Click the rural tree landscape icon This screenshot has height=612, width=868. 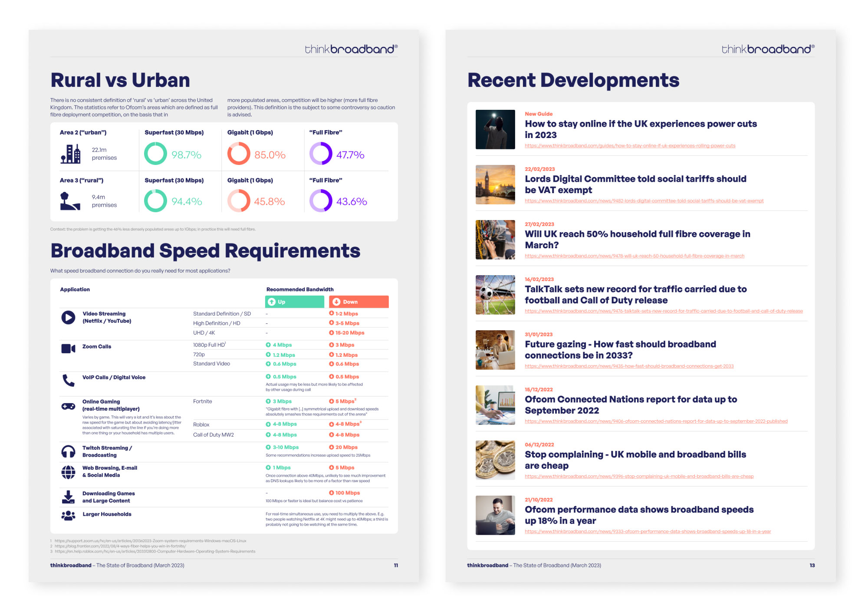pyautogui.click(x=70, y=201)
